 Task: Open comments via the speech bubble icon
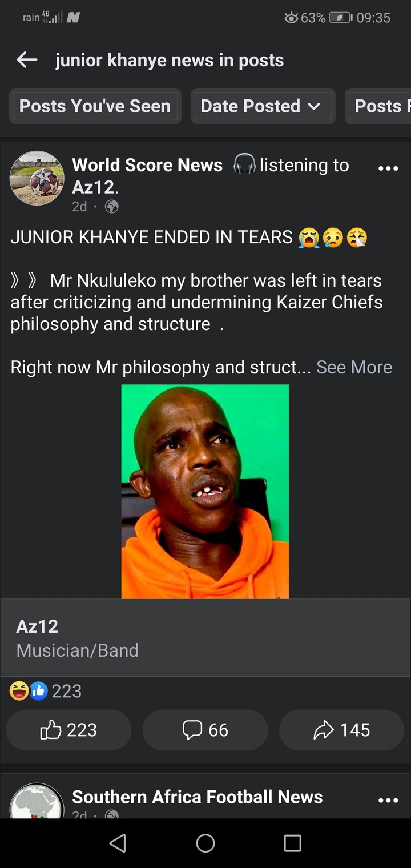tap(205, 730)
